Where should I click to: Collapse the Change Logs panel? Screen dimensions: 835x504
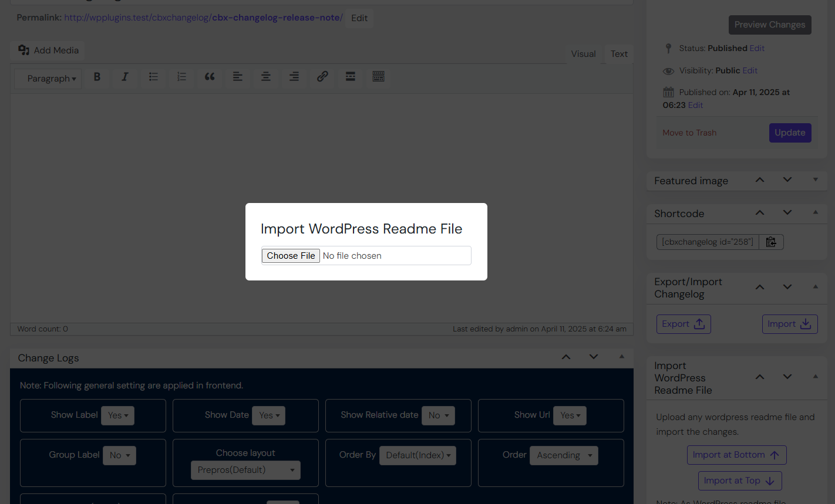[x=621, y=357]
